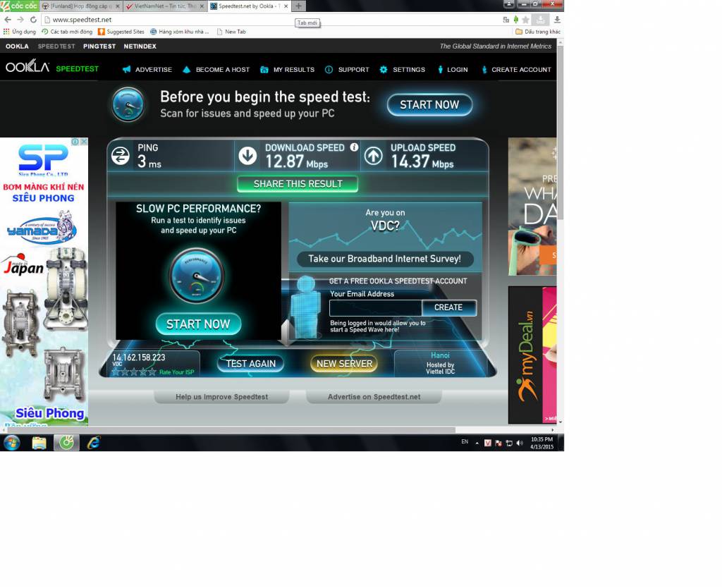Click the Ping result icon

tap(120, 156)
